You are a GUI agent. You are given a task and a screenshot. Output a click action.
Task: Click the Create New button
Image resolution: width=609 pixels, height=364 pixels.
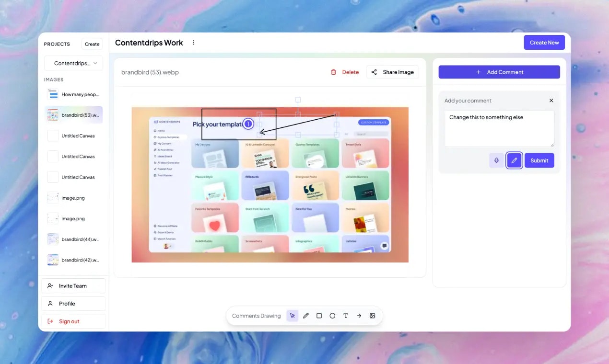coord(544,43)
